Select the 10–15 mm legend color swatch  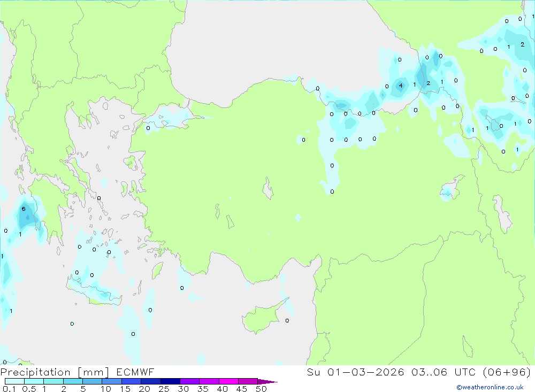(x=112, y=381)
